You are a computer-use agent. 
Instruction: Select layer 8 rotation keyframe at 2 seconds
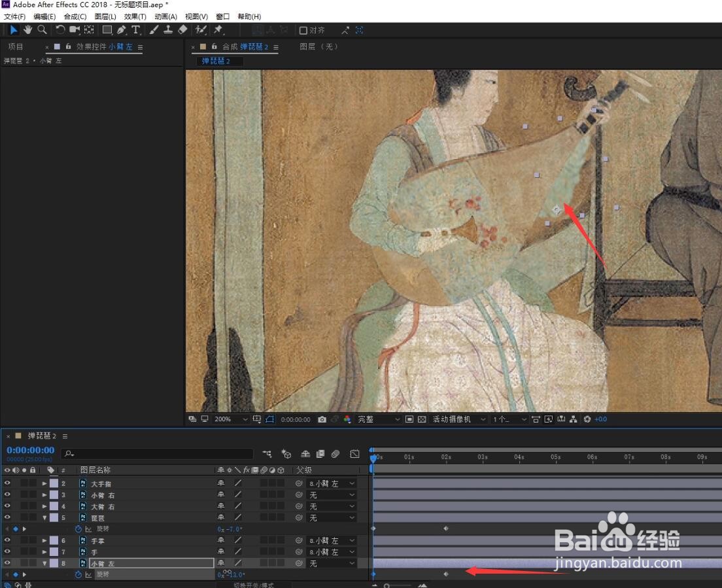click(x=446, y=574)
